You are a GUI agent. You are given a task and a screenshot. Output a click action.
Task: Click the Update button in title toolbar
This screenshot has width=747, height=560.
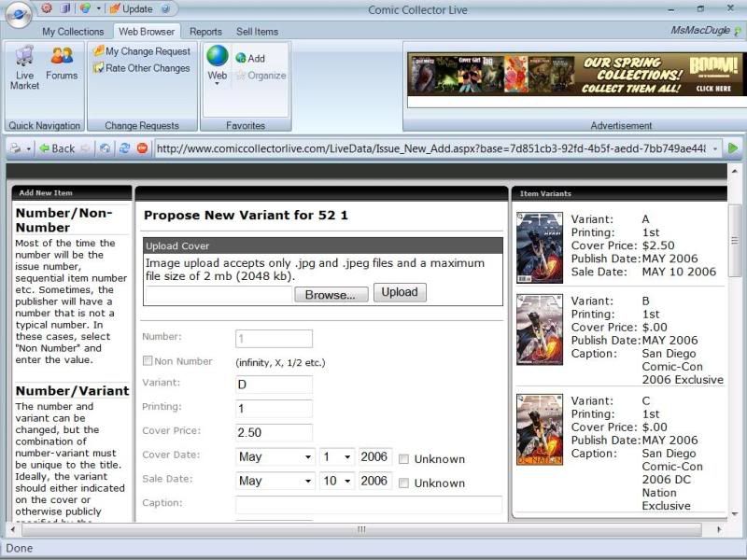[131, 8]
